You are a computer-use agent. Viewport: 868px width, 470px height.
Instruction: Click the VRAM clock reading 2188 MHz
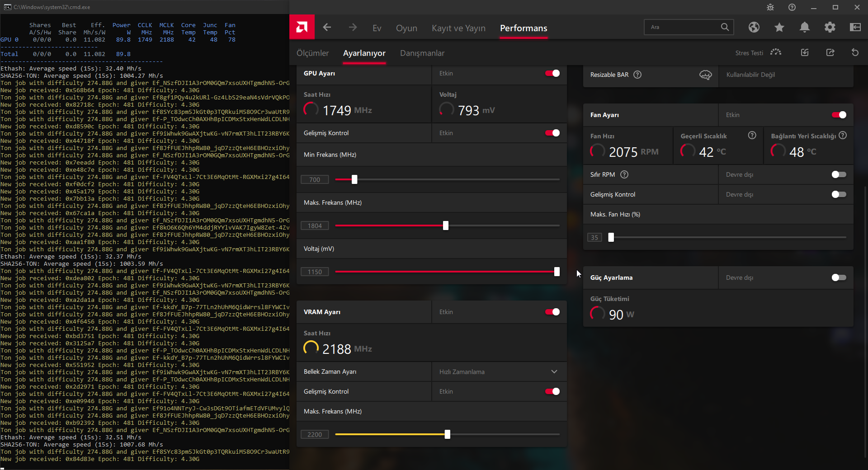pos(347,349)
